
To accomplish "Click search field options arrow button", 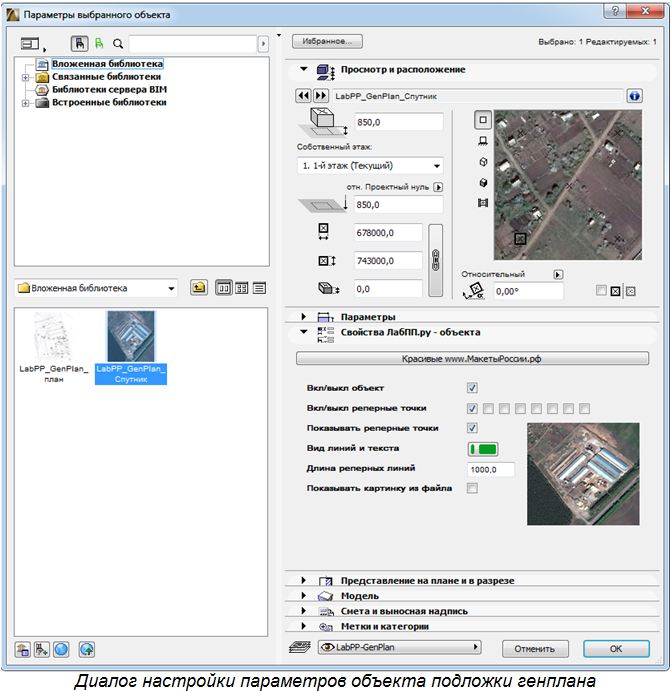I will tap(263, 44).
